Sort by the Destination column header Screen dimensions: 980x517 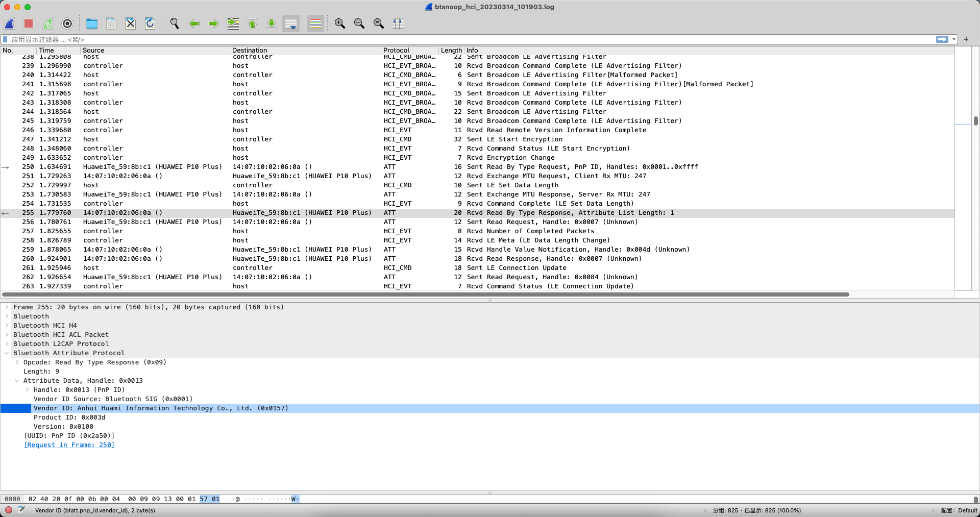(305, 50)
